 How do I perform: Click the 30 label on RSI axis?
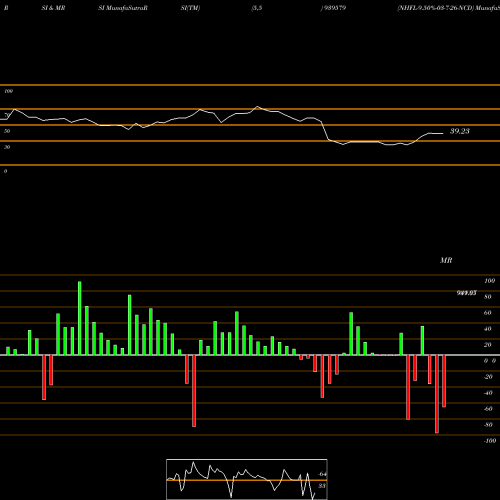[7, 147]
